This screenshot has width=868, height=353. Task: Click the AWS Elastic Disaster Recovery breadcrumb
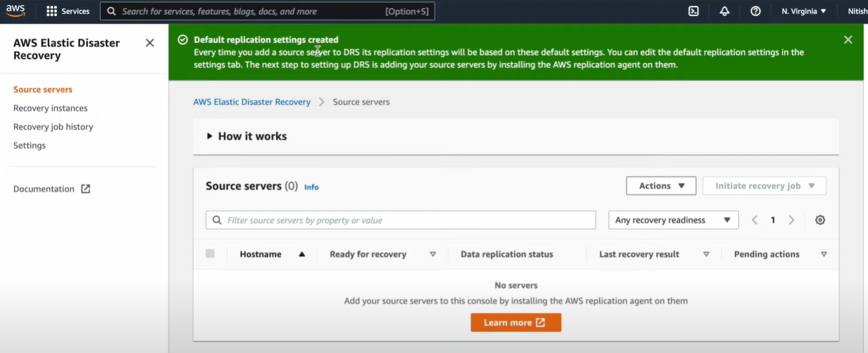[x=252, y=102]
